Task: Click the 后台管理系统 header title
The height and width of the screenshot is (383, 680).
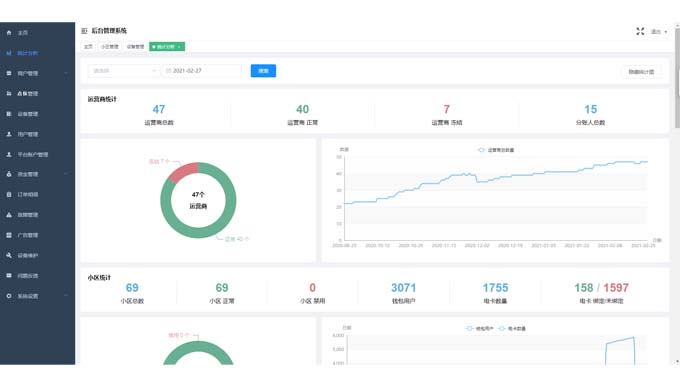Action: coord(109,31)
